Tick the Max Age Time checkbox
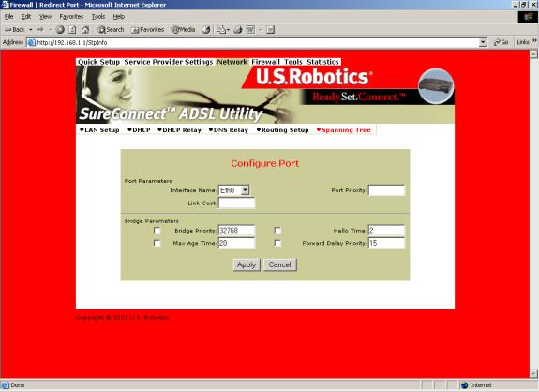The width and height of the screenshot is (539, 392). tap(157, 243)
